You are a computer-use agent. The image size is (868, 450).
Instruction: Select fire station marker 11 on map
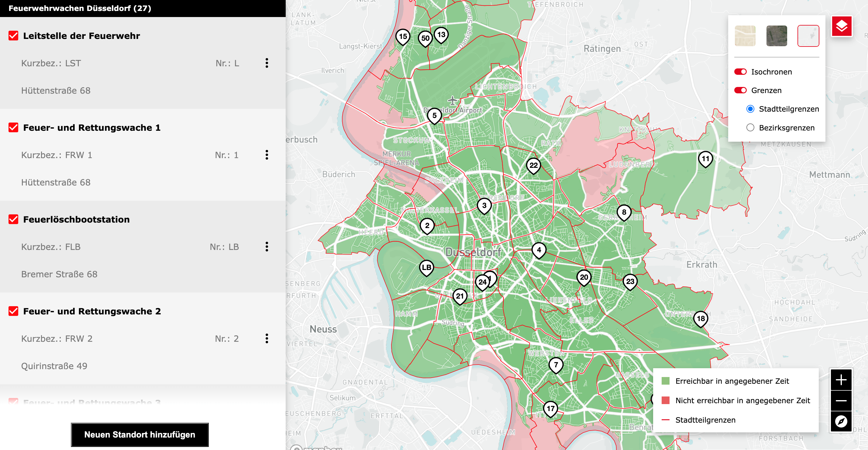pyautogui.click(x=705, y=159)
